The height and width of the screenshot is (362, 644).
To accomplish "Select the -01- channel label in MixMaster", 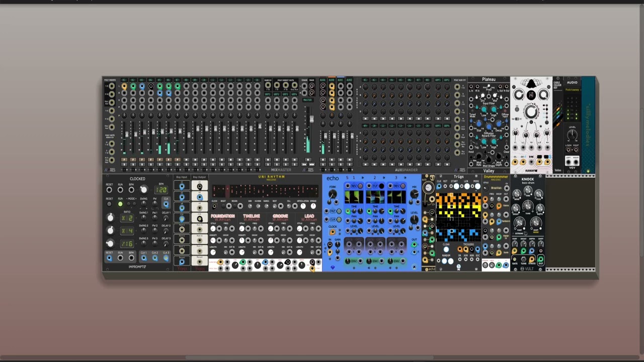I will [124, 80].
